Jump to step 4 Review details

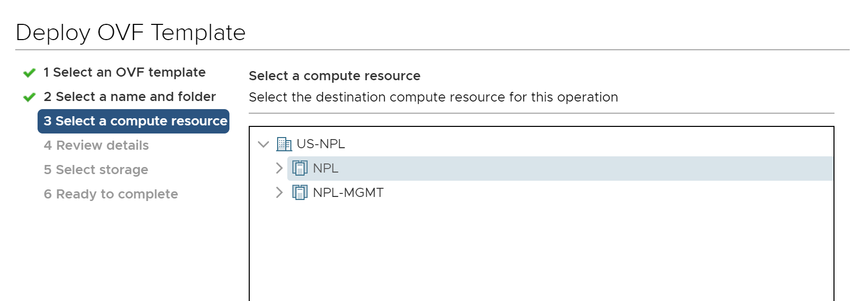coord(96,146)
